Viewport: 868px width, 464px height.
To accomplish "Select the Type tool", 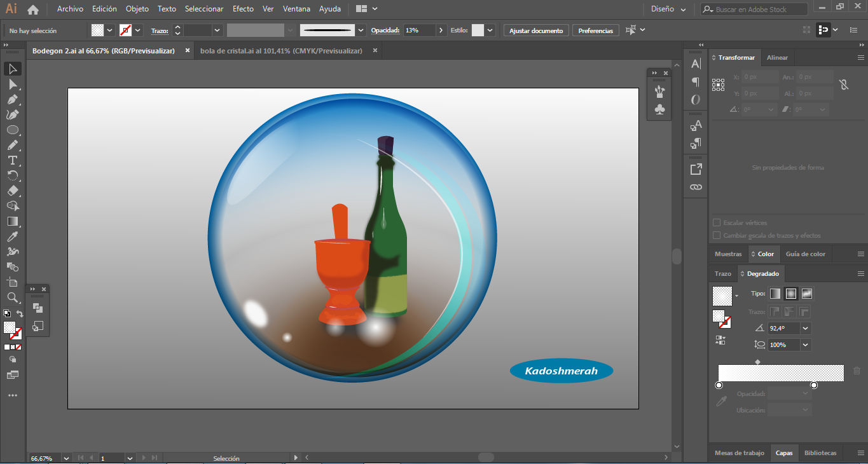I will [12, 160].
